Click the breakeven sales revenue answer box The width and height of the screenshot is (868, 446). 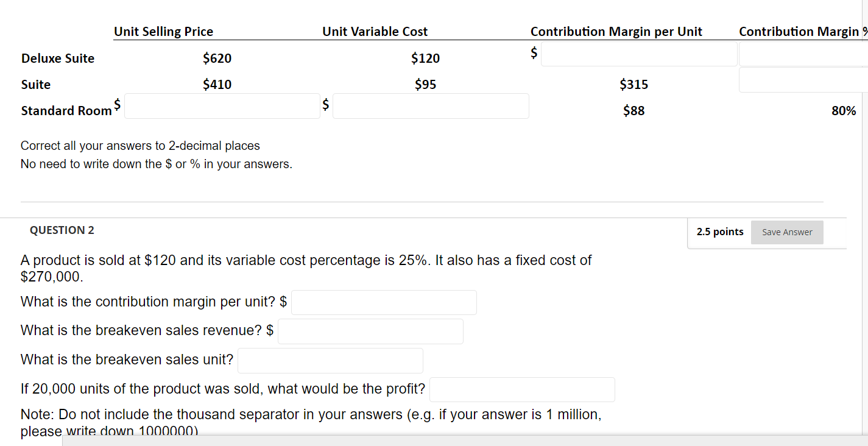point(370,331)
